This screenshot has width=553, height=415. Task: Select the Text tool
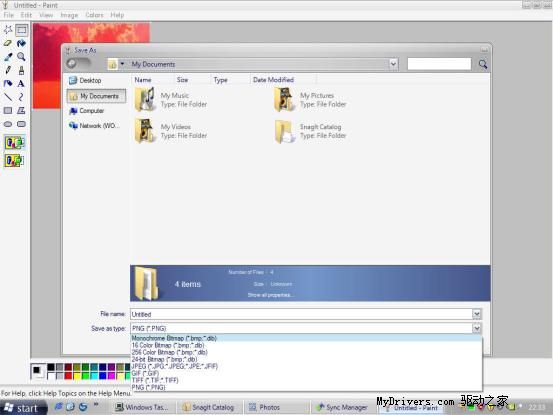(21, 84)
